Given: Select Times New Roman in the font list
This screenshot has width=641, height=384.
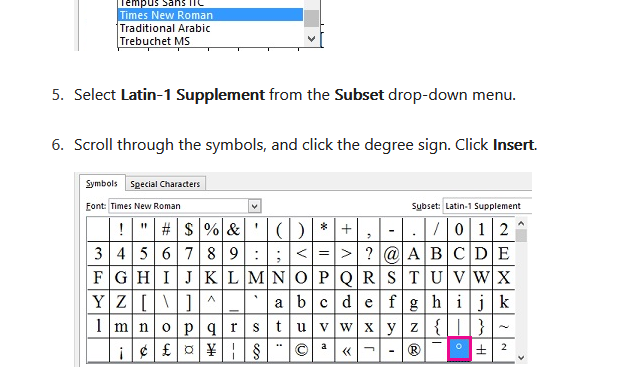Looking at the screenshot, I should coord(210,15).
